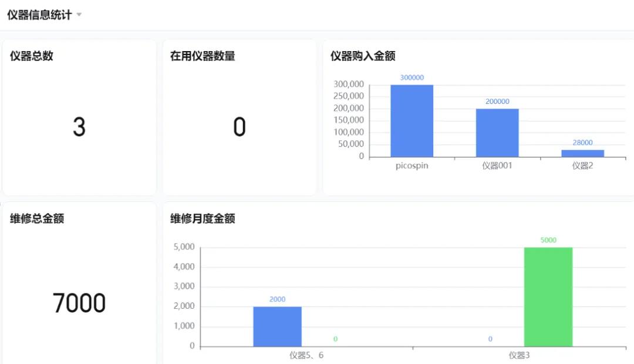Click the 200000 data label
Viewport: 634px width, 364px height.
497,102
